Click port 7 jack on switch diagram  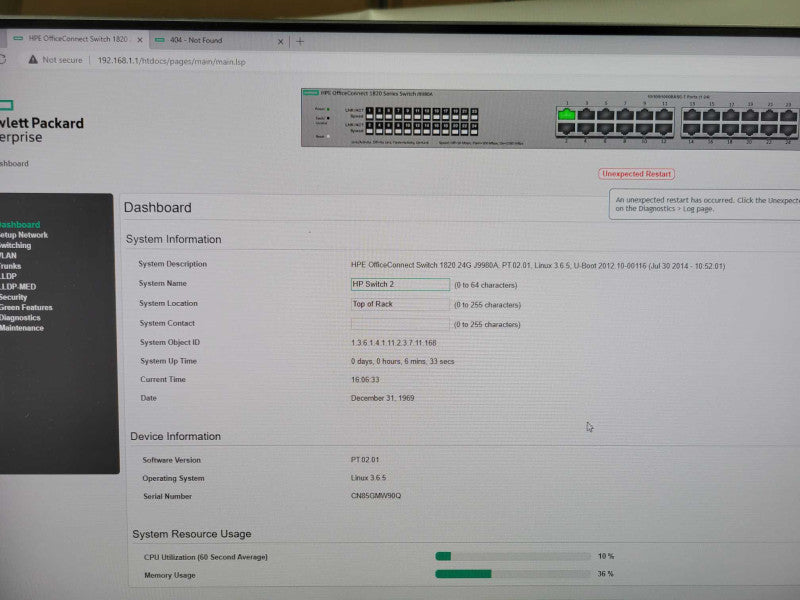click(x=624, y=115)
